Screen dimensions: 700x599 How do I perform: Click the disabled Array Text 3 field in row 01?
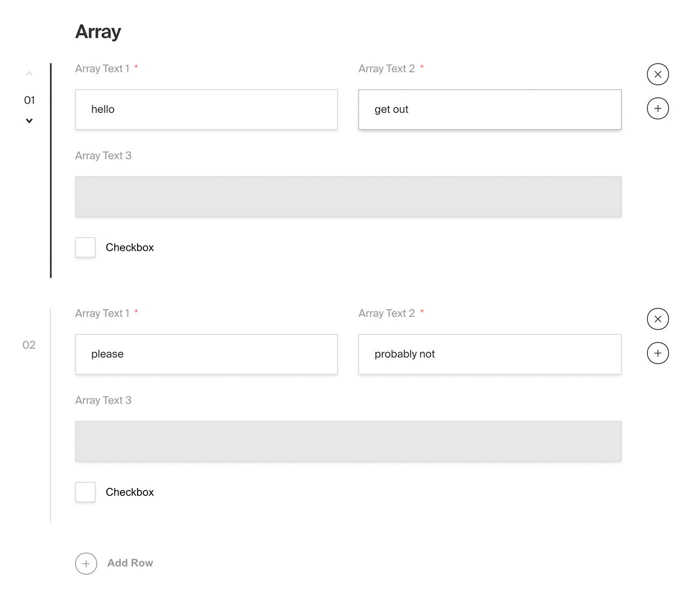click(x=348, y=196)
